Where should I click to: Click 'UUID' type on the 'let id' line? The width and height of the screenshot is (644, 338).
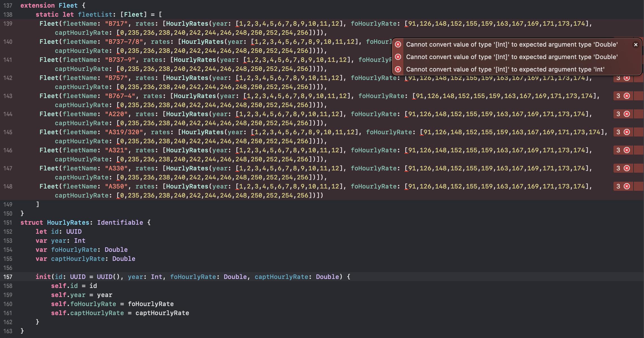pos(74,231)
